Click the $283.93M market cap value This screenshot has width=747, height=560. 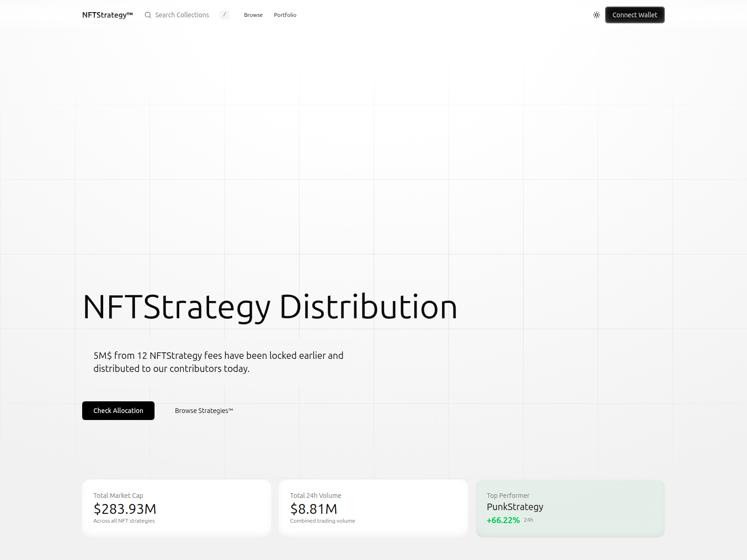(x=124, y=509)
